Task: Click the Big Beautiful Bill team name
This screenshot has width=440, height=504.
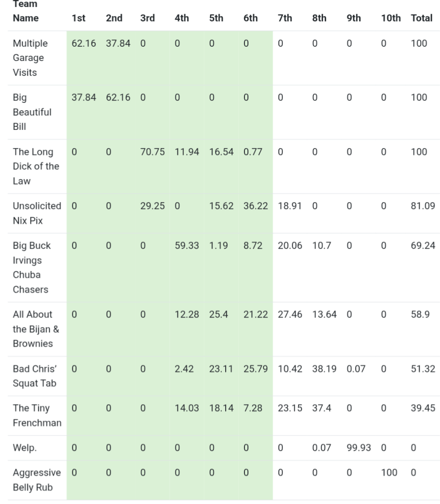Action: tap(32, 112)
